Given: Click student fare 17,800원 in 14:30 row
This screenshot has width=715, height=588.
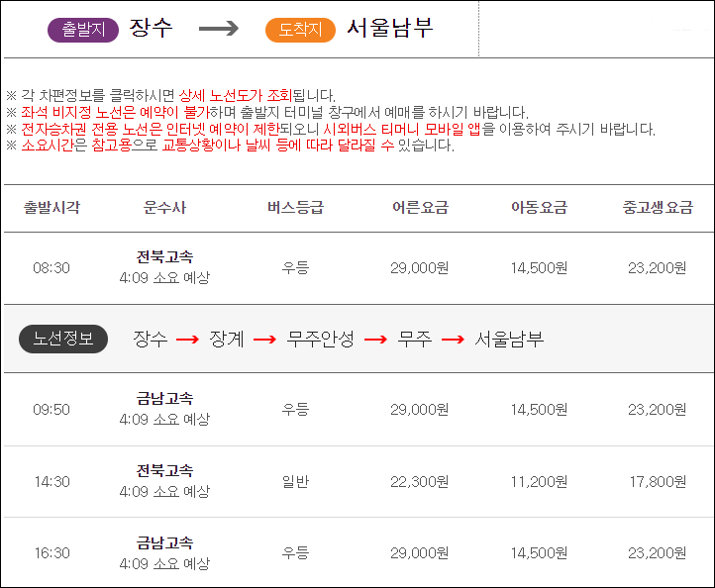Looking at the screenshot, I should point(658,482).
